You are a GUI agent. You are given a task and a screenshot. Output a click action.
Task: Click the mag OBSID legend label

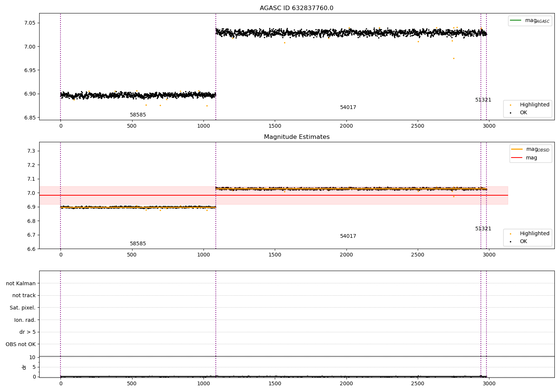pos(538,149)
